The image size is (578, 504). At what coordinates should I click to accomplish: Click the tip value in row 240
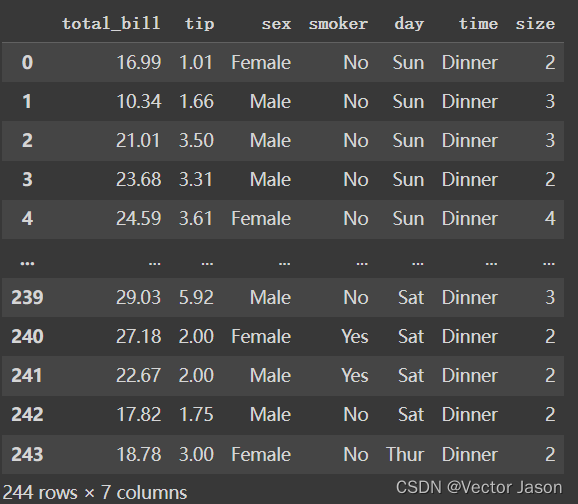point(196,336)
